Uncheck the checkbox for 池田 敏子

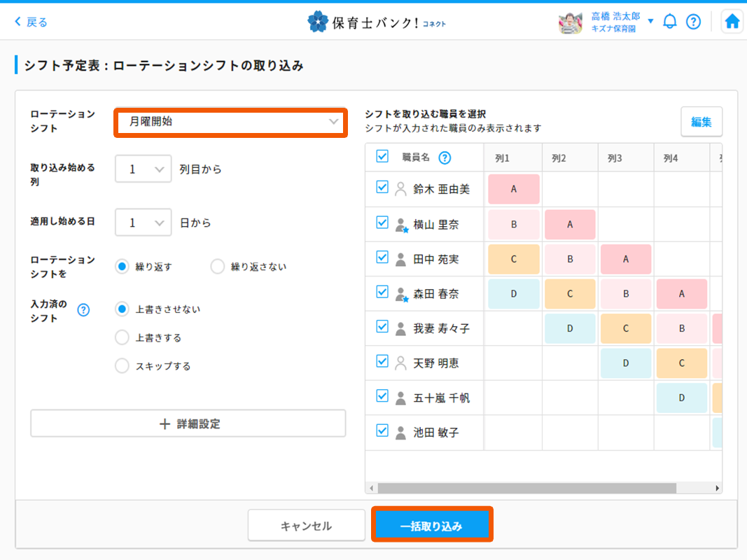tap(382, 430)
